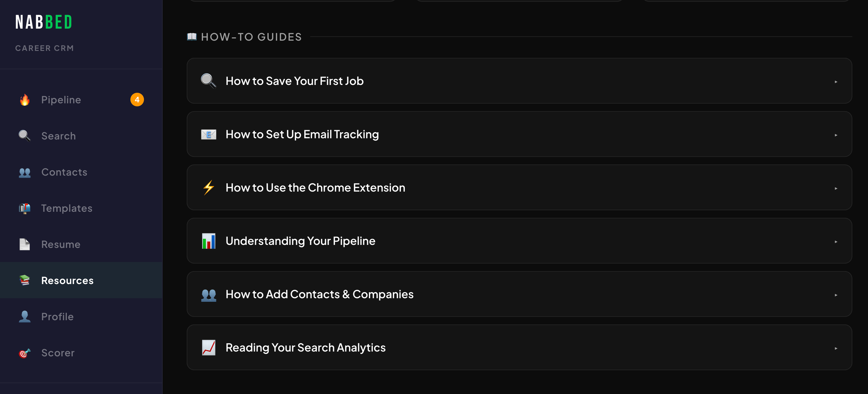Click the flame icon next to Pipeline
Image resolution: width=868 pixels, height=394 pixels.
[x=25, y=100]
